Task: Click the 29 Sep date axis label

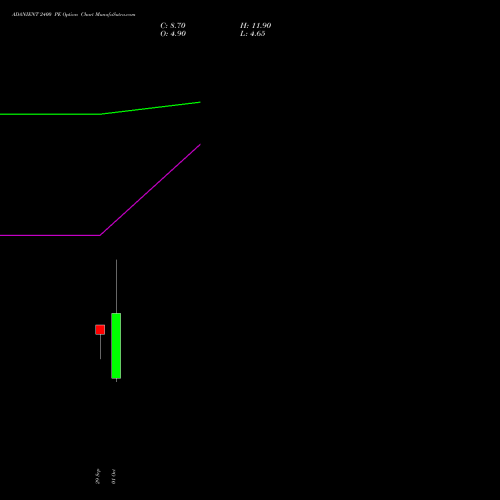Action: tap(98, 476)
